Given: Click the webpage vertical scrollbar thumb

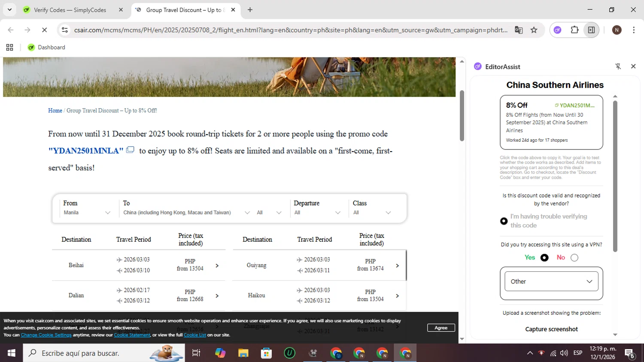Looking at the screenshot, I should [462, 115].
